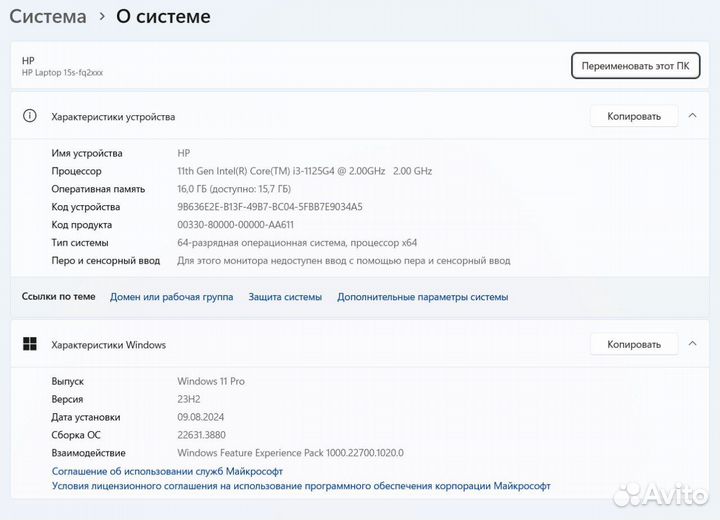Open the Защита системы link
This screenshot has height=520, width=720.
[x=285, y=297]
